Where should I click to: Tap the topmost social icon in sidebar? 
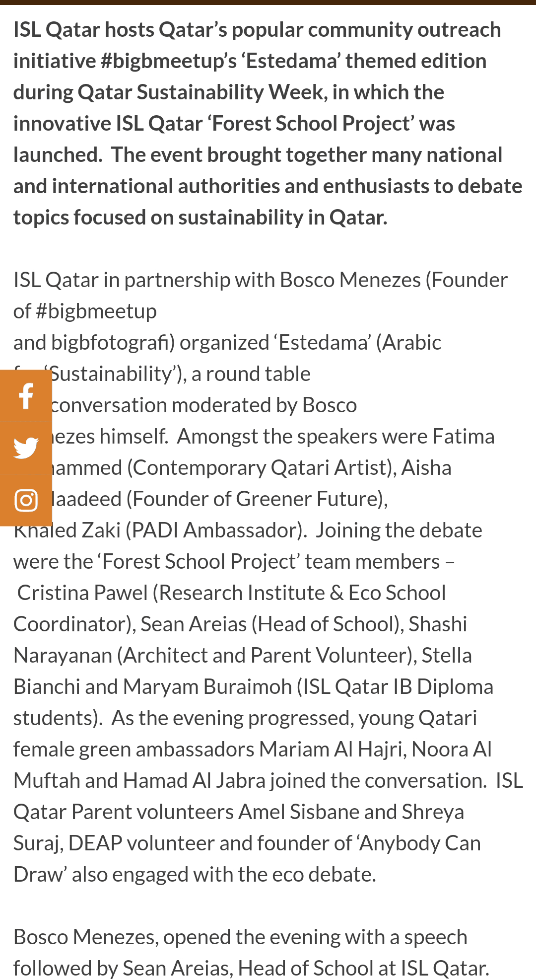[x=26, y=396]
